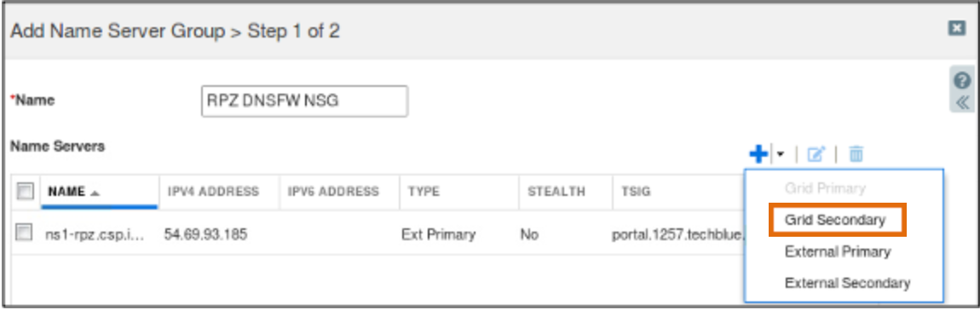Click the edit name server icon
The width and height of the screenshot is (980, 310).
pyautogui.click(x=816, y=154)
